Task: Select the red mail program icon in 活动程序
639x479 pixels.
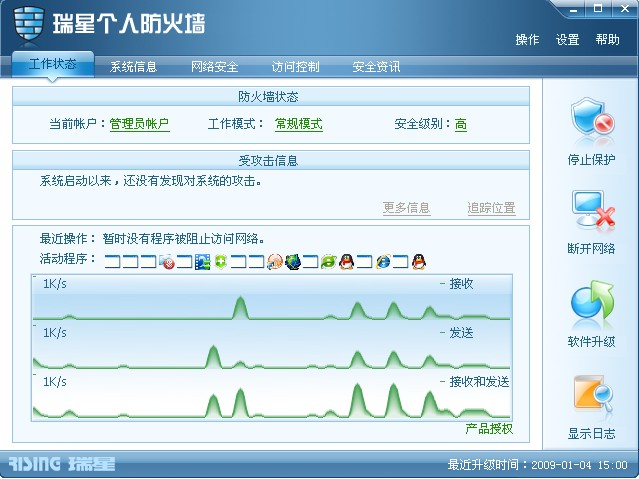Action: click(167, 262)
